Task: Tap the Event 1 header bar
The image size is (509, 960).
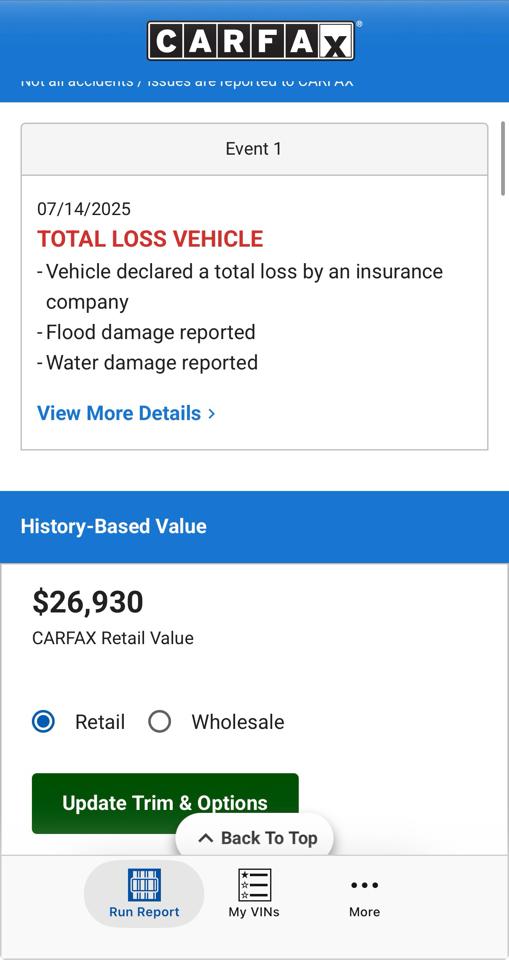Action: point(254,149)
